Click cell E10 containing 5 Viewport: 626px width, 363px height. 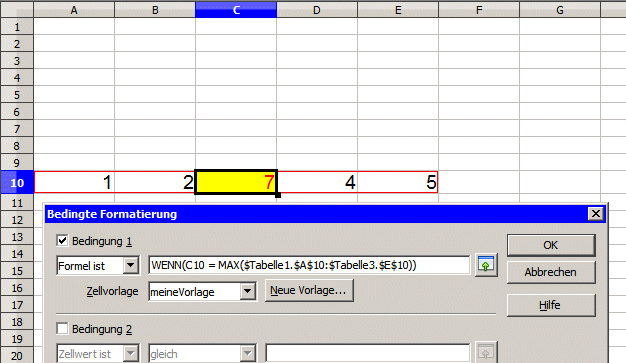pos(398,182)
